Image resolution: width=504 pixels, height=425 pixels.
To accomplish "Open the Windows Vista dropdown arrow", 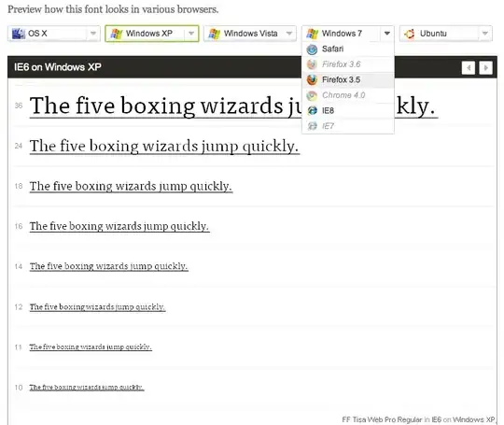I will [289, 34].
